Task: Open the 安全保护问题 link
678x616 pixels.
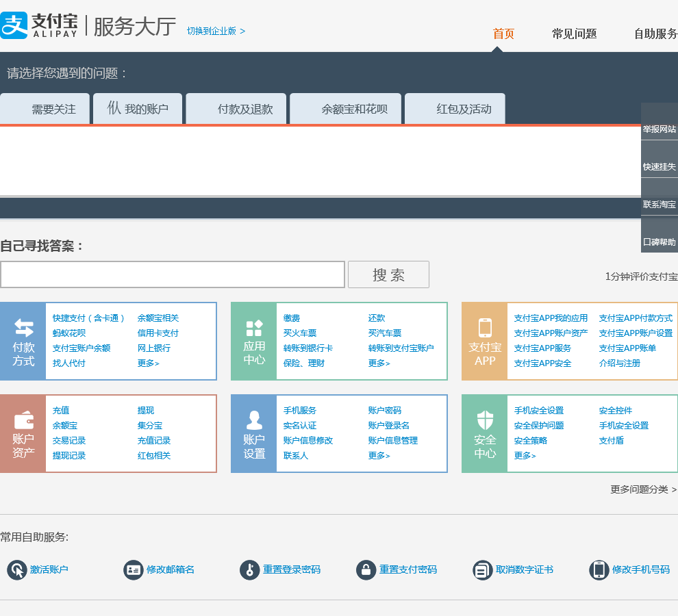Action: tap(539, 425)
